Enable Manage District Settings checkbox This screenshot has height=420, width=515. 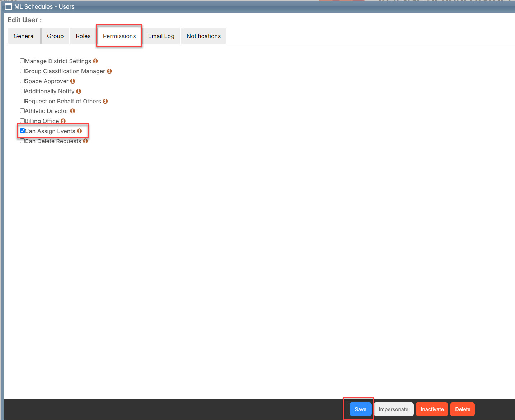click(x=22, y=61)
